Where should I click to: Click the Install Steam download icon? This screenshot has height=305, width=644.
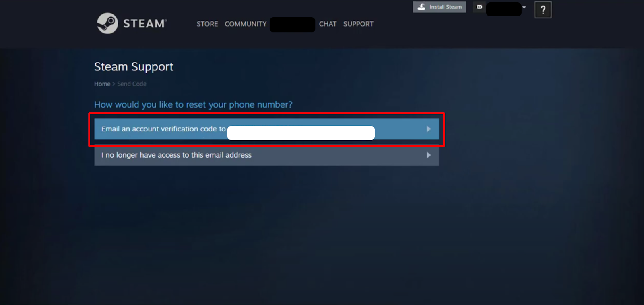point(421,7)
